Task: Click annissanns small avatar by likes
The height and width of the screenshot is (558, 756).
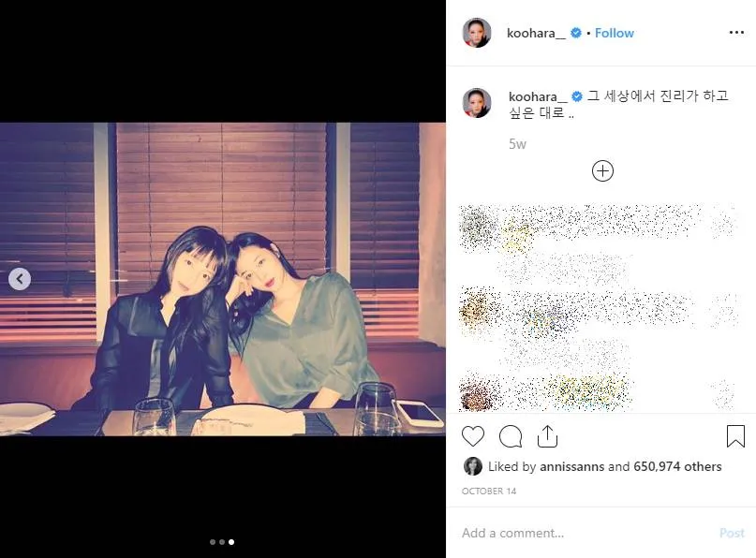Action: point(472,466)
